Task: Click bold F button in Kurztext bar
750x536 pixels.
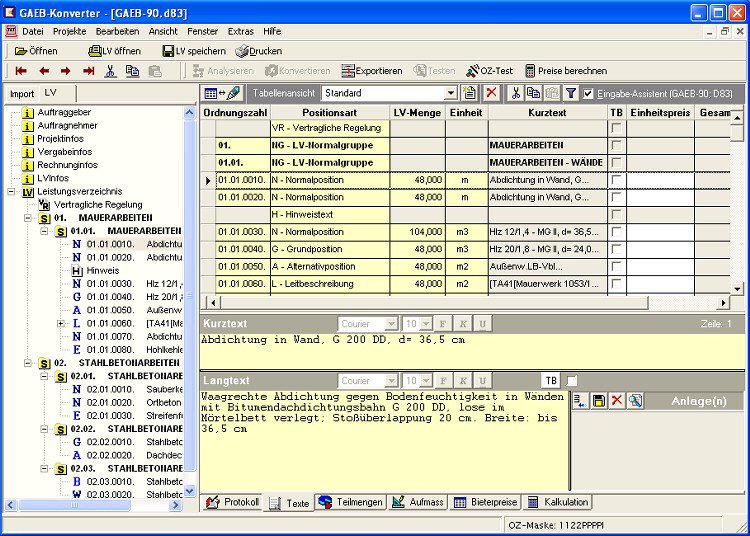Action: coord(443,324)
